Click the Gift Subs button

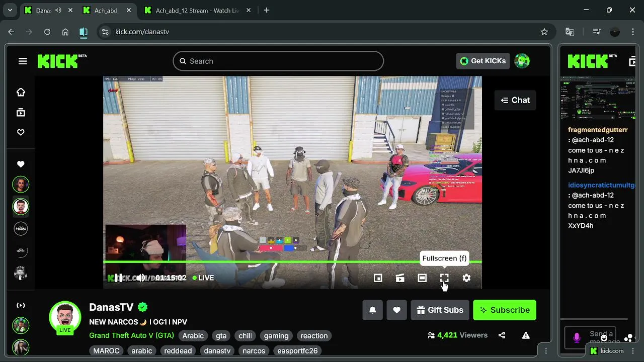pos(440,310)
